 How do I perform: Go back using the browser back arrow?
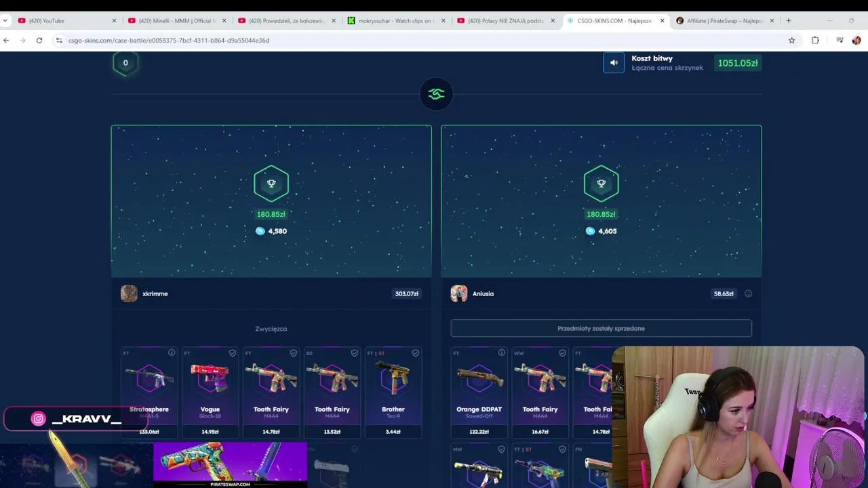pos(6,40)
